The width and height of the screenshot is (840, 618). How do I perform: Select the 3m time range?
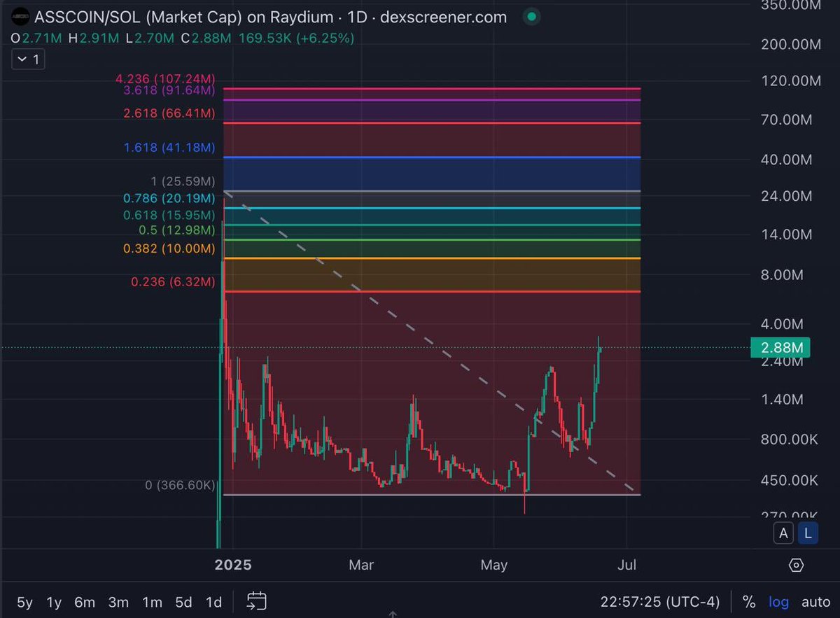pos(118,602)
